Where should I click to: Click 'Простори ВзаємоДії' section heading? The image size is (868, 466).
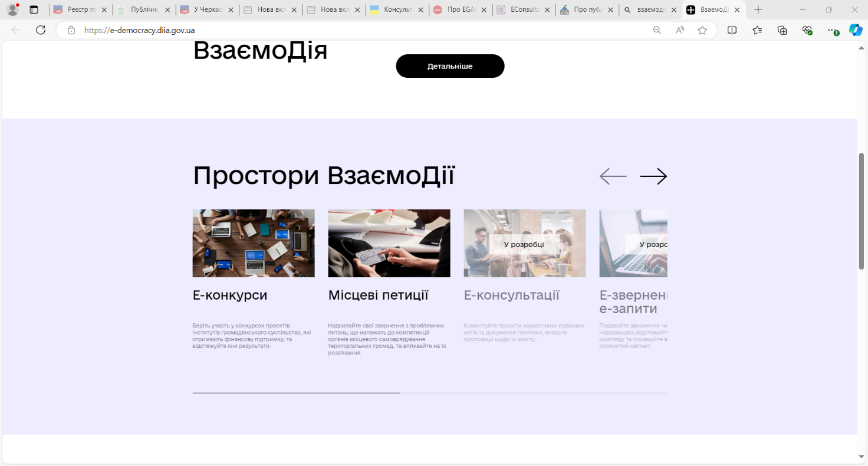tap(324, 176)
